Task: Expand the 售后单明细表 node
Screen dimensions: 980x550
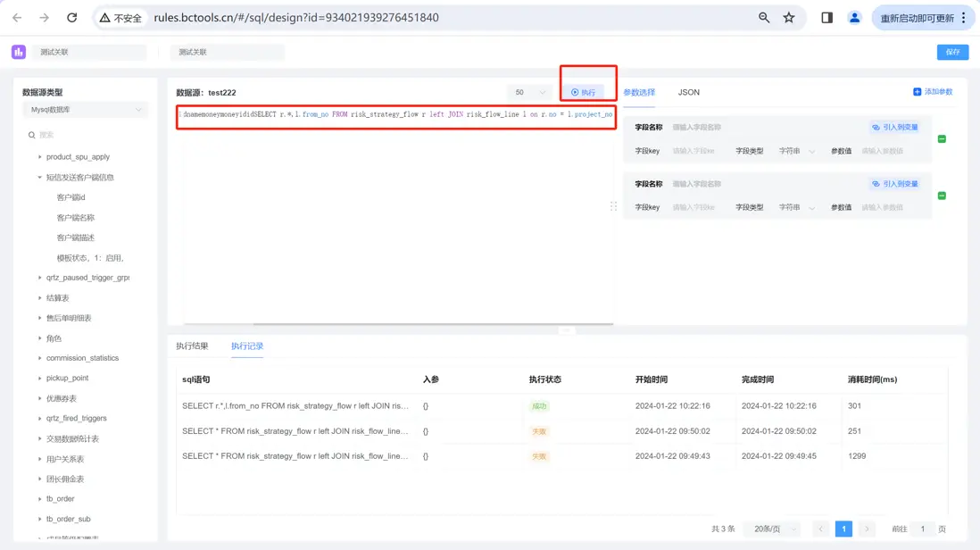Action: pos(40,318)
